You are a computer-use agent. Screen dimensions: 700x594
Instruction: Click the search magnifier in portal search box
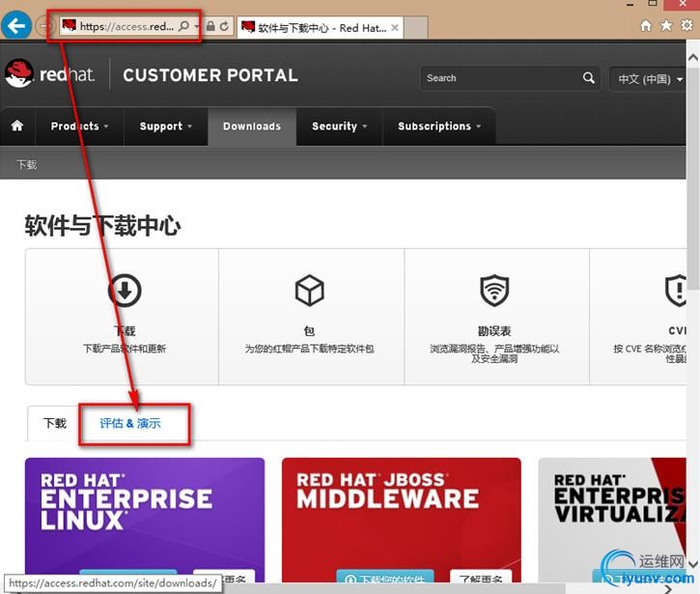(588, 77)
